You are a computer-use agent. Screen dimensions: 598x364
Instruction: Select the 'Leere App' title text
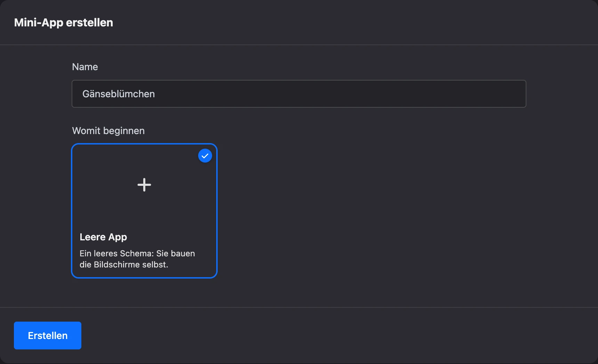103,237
